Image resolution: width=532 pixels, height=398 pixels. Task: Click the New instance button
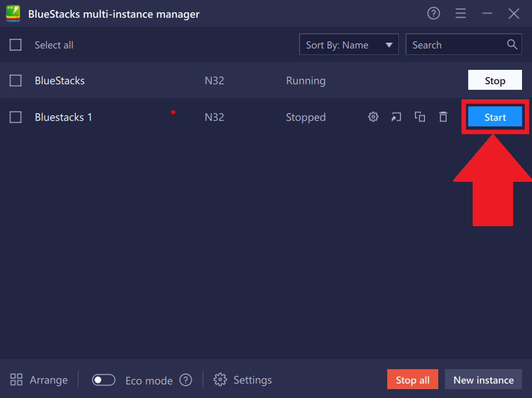[x=483, y=380]
